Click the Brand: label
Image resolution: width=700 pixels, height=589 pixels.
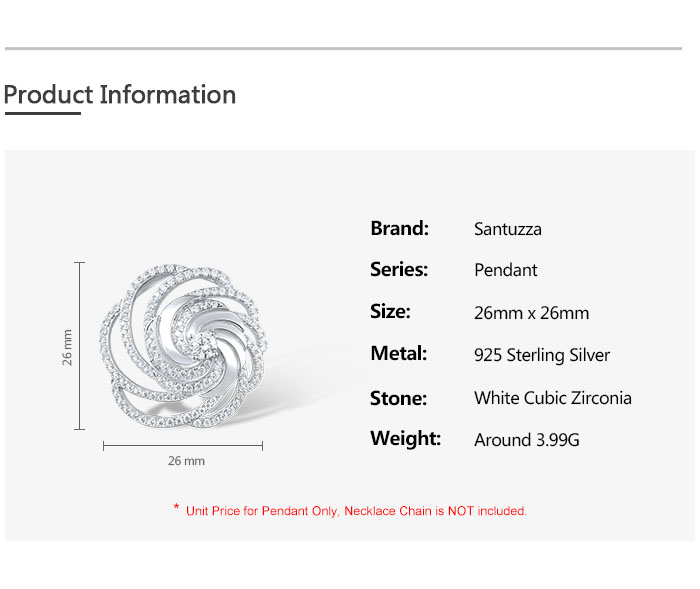click(x=399, y=228)
